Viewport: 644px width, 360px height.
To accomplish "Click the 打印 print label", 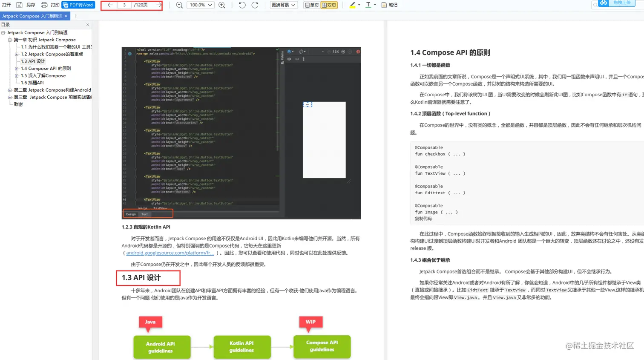I will point(55,5).
